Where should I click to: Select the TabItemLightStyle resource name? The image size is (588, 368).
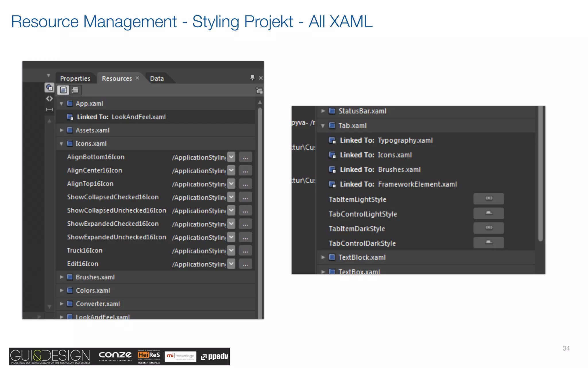point(357,200)
